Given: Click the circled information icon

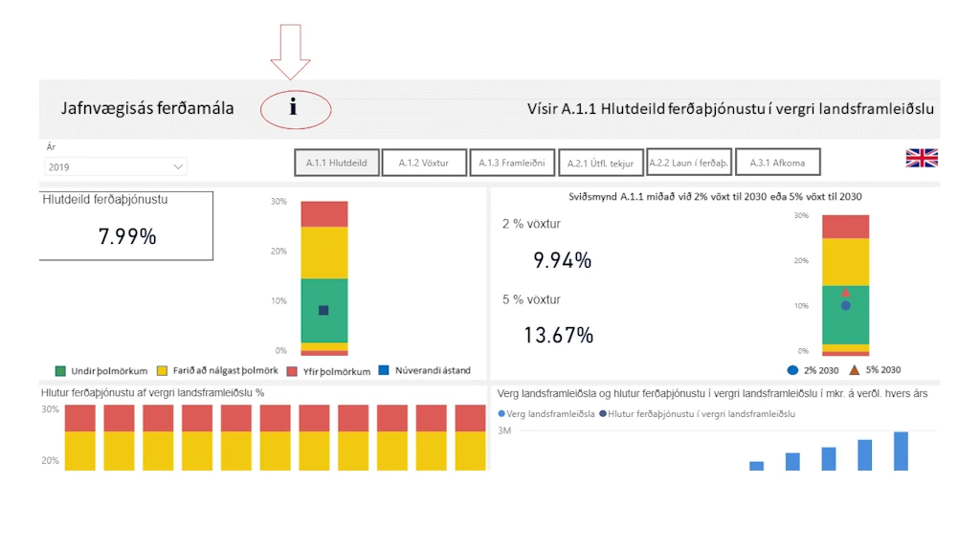Looking at the screenshot, I should [293, 107].
